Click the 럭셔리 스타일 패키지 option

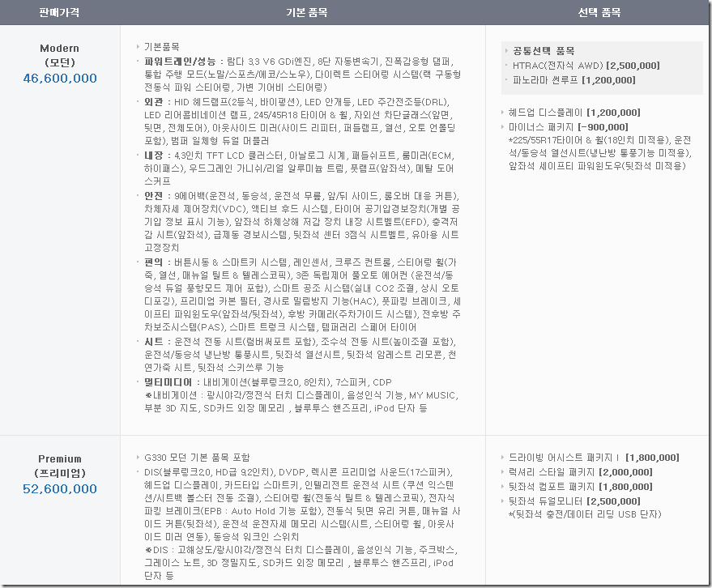tap(579, 472)
